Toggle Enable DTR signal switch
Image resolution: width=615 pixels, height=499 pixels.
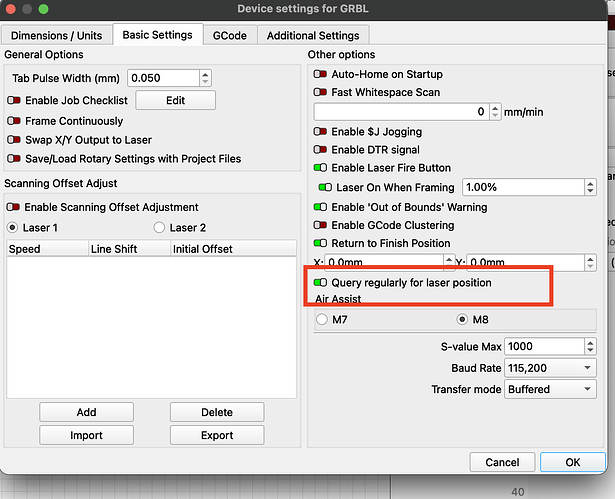point(321,150)
